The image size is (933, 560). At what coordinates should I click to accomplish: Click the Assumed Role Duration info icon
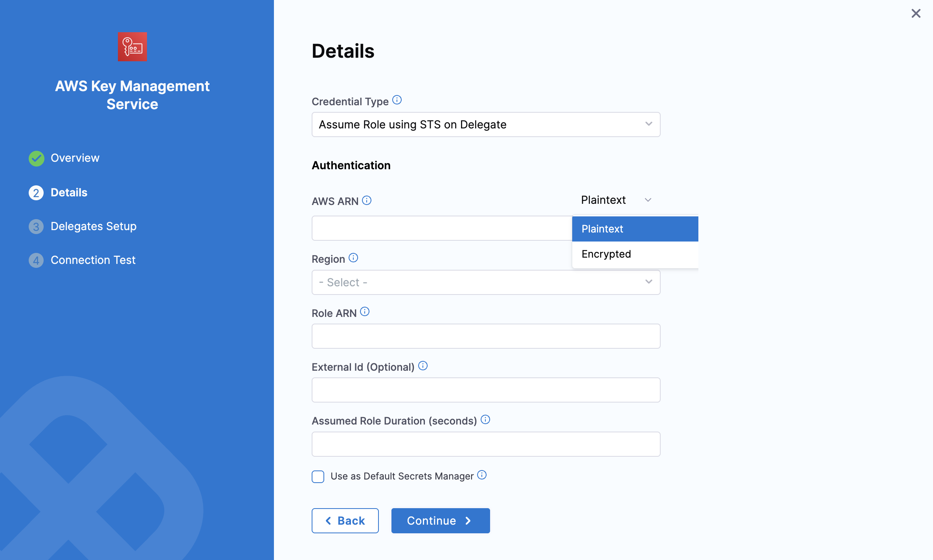click(x=485, y=420)
